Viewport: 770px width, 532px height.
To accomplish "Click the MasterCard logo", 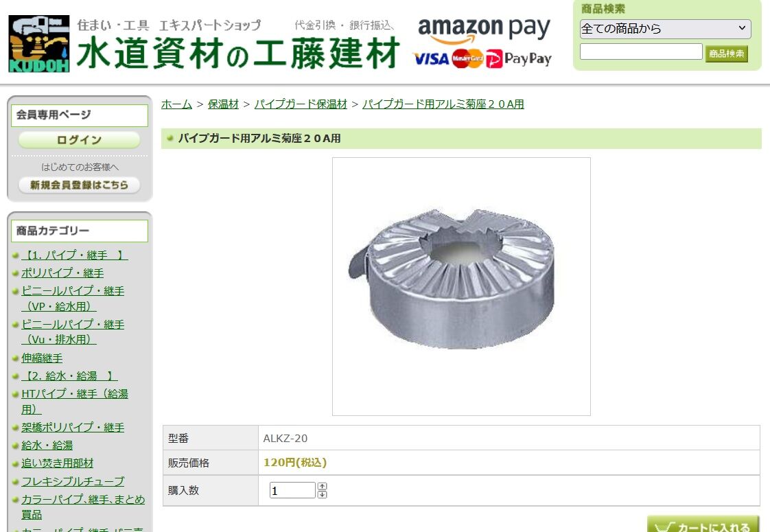I will [x=467, y=59].
